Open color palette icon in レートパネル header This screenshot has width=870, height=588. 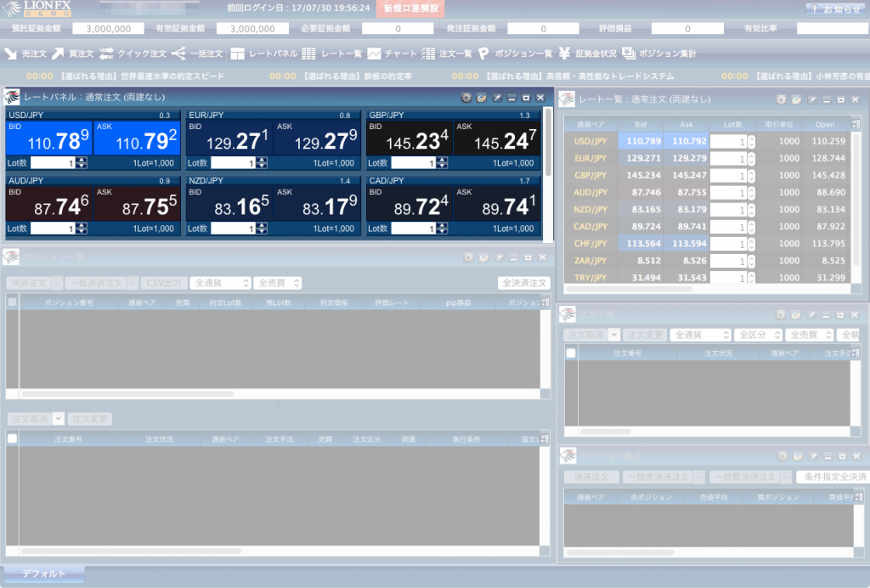[x=482, y=98]
